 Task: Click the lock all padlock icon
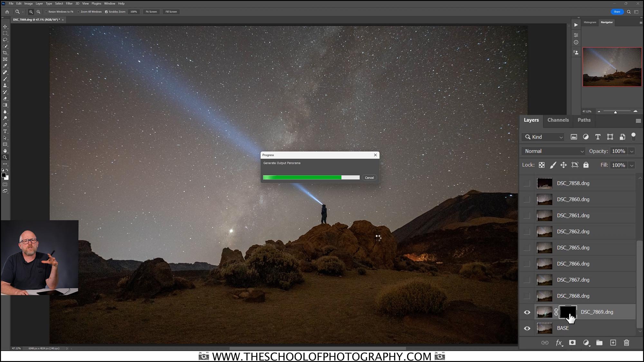pos(586,165)
